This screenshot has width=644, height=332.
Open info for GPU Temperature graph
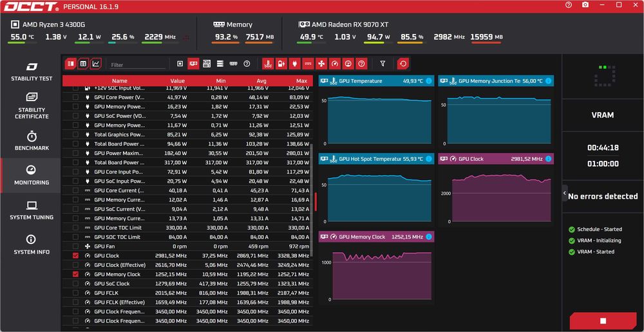coord(429,81)
